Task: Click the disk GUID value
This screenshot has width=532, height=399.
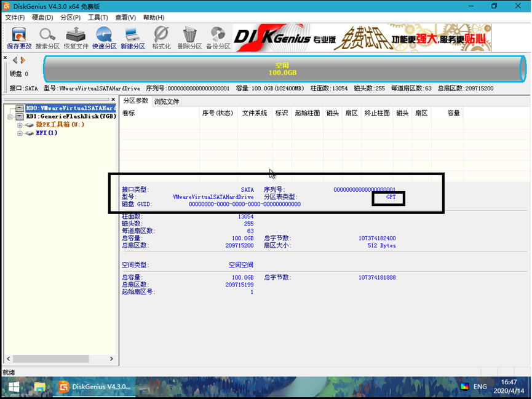Action: (x=245, y=204)
